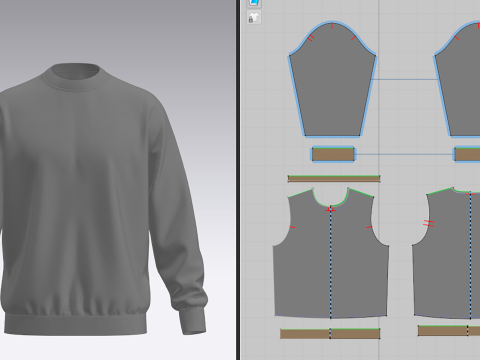Image resolution: width=480 pixels, height=360 pixels.
Task: Select the brown cuff piece under right sleeve
Action: 467,154
